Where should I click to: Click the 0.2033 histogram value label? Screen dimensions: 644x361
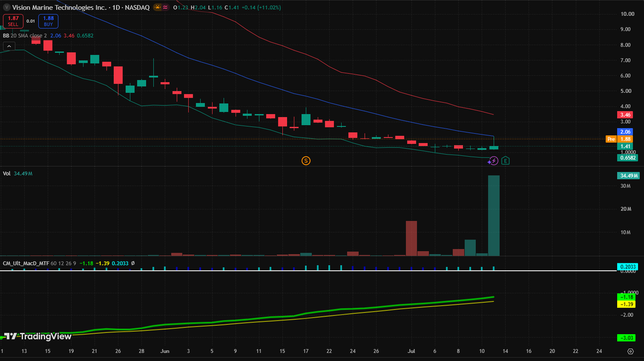click(x=627, y=267)
